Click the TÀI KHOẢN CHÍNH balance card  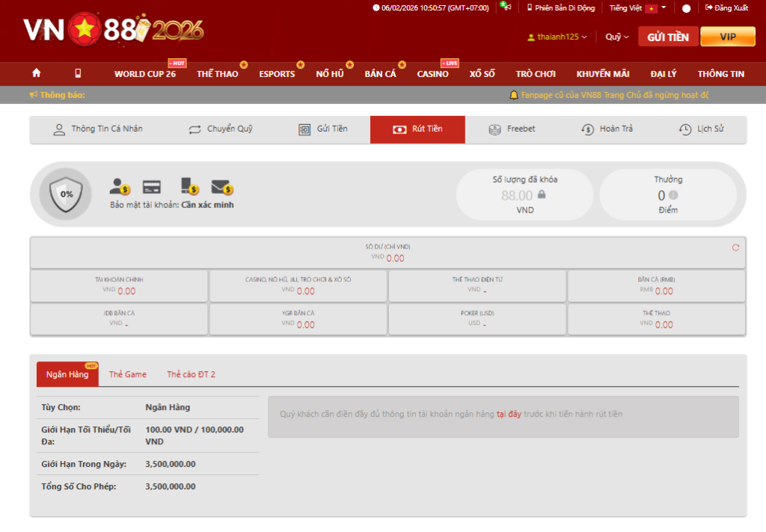coord(119,286)
